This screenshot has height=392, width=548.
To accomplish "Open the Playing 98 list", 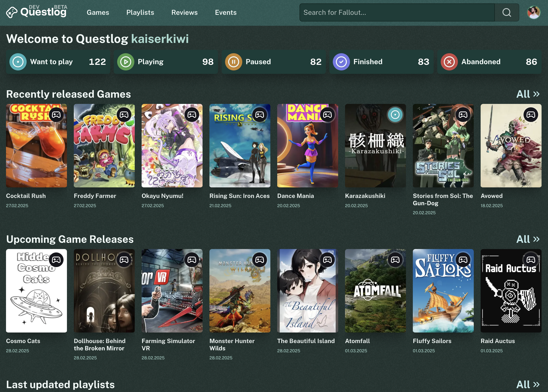I will point(166,62).
